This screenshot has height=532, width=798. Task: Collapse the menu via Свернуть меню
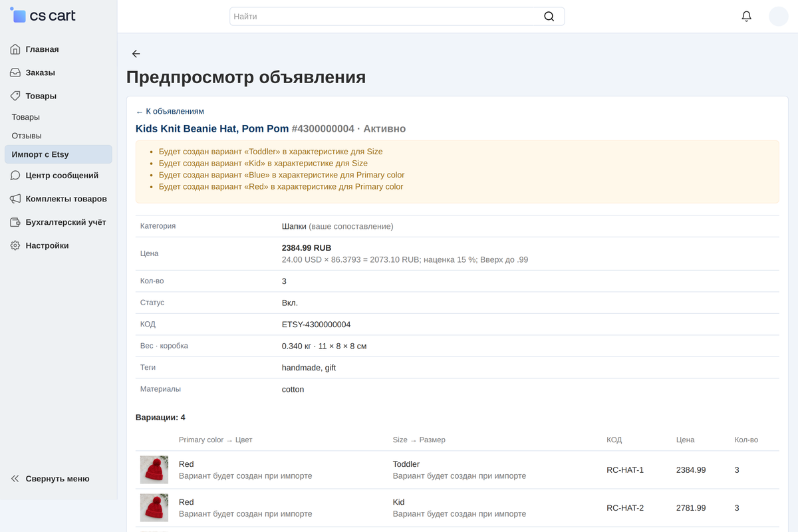(x=59, y=479)
